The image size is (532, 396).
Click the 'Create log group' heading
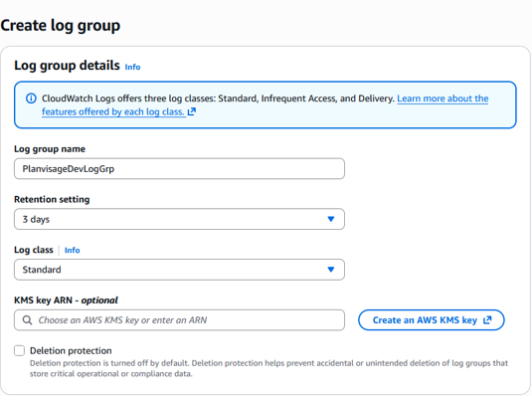[x=61, y=26]
